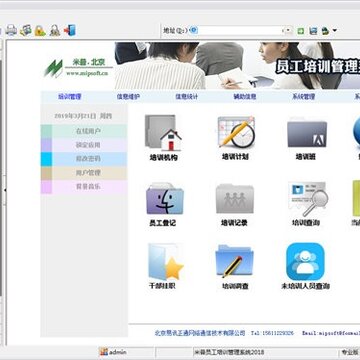Click the blue save icon beside address bar
360x360 pixels.
point(313,31)
